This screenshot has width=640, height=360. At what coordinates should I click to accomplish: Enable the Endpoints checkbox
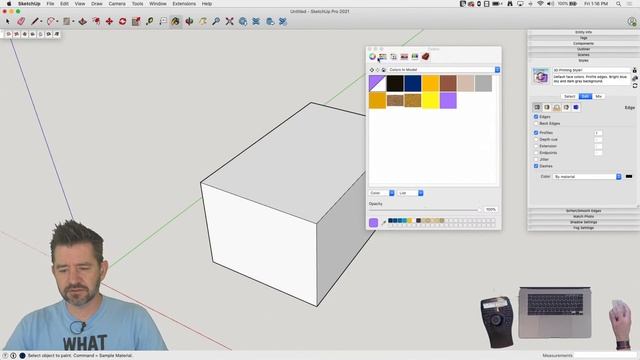536,153
